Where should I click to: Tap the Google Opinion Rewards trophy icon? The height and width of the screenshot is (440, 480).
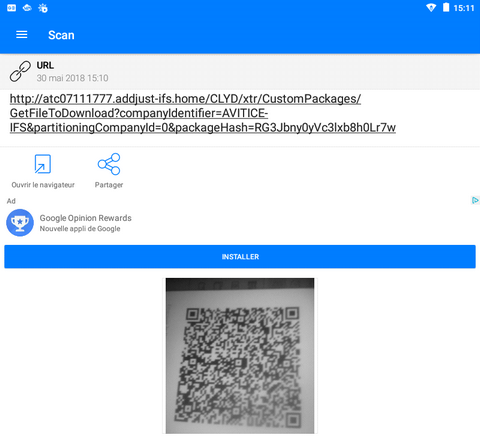pos(20,223)
